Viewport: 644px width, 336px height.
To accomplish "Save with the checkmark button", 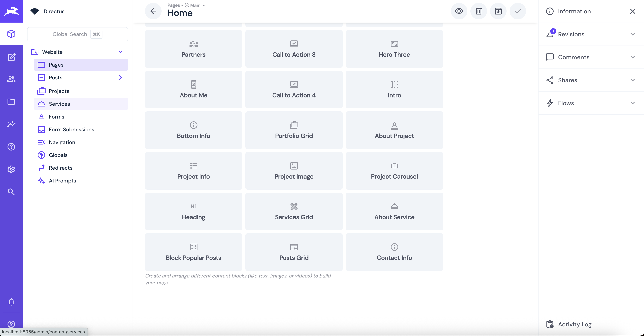I will 518,11.
